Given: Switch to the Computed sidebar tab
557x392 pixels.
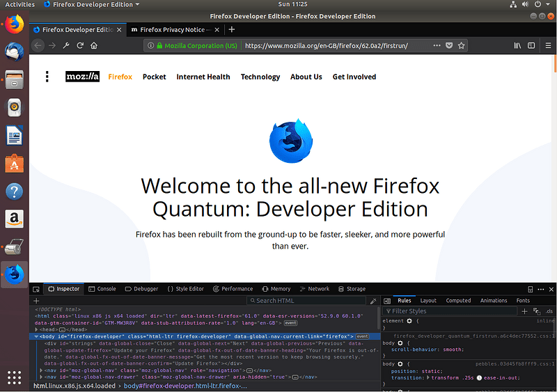Looking at the screenshot, I should pos(458,301).
